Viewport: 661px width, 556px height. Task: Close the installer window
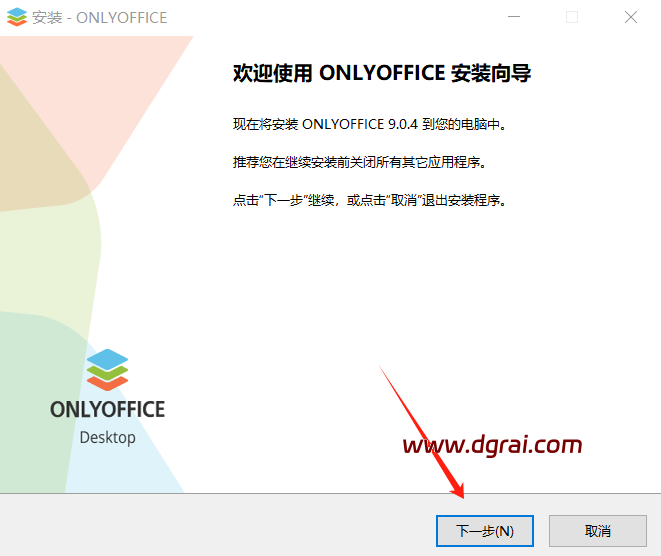(x=631, y=17)
